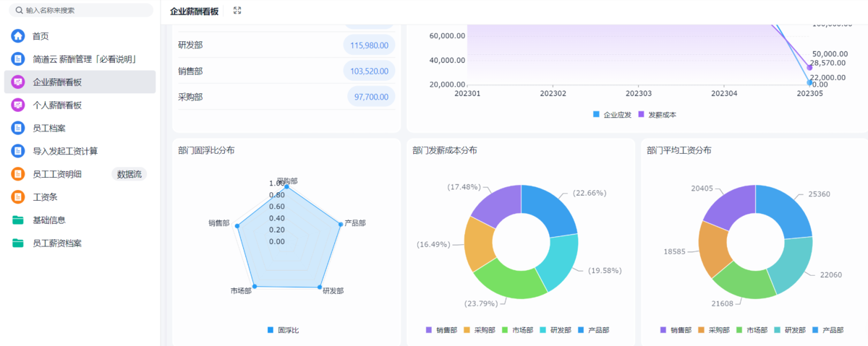Click the home icon next to 首页
Screen dimensions: 868x346
click(18, 36)
